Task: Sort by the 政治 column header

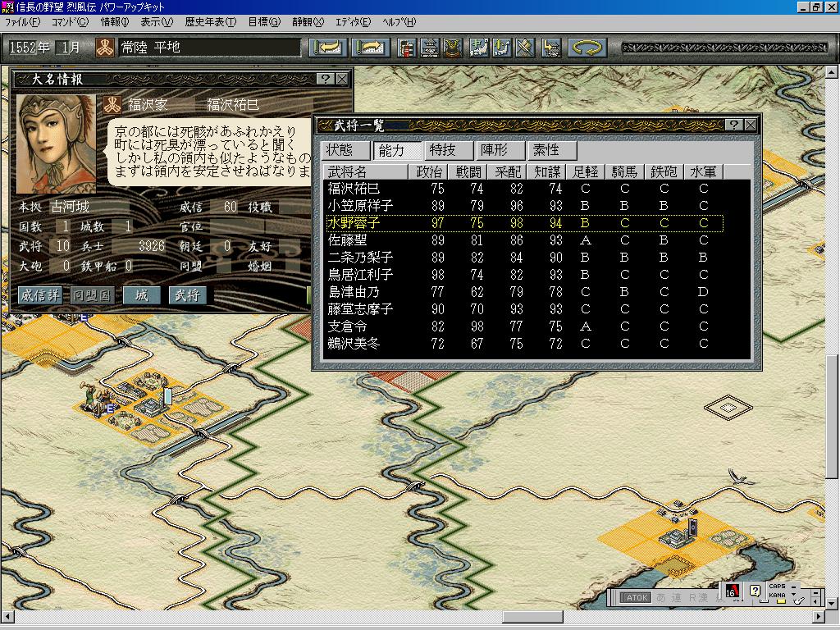Action: (428, 172)
